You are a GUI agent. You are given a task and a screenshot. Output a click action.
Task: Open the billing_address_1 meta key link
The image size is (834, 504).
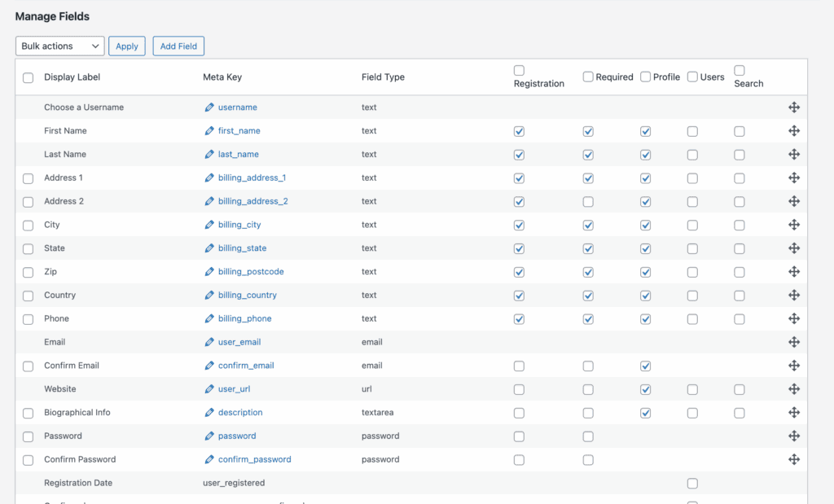[x=252, y=177]
